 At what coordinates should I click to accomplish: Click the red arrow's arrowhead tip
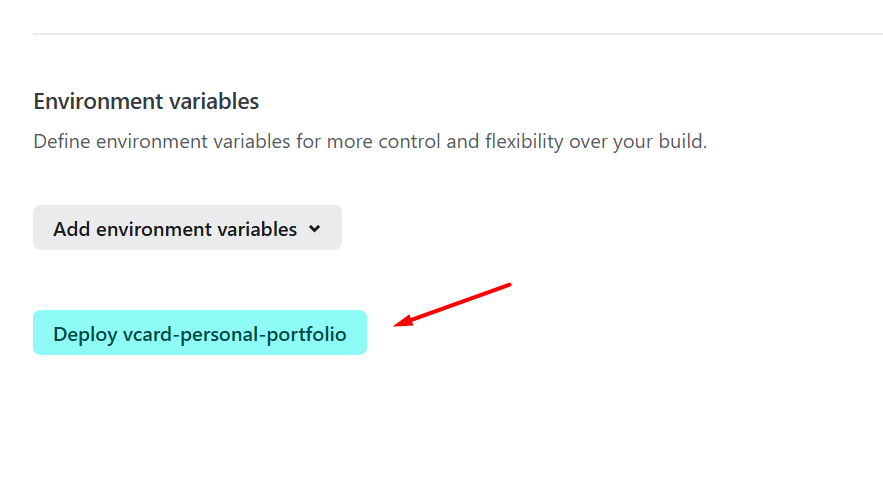click(x=398, y=324)
